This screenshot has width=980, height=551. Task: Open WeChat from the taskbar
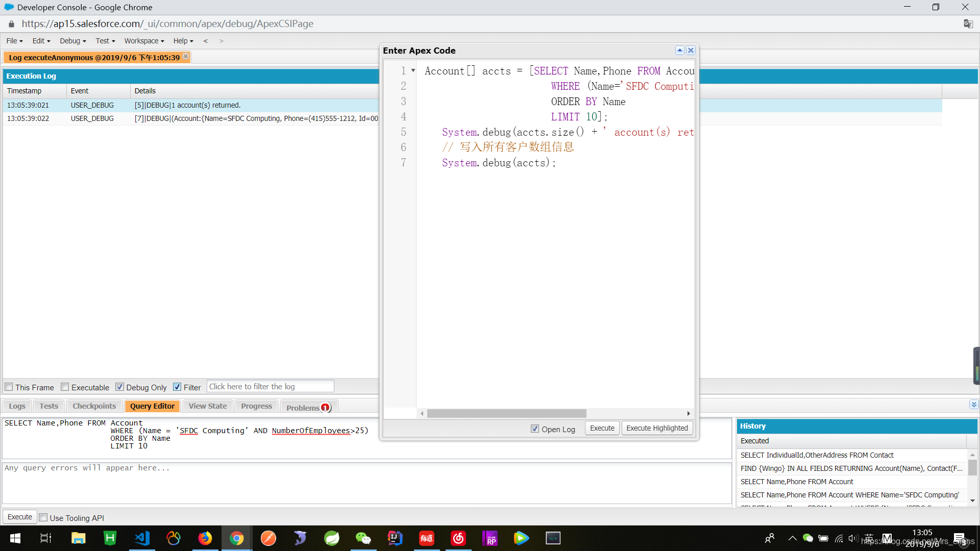coord(363,538)
